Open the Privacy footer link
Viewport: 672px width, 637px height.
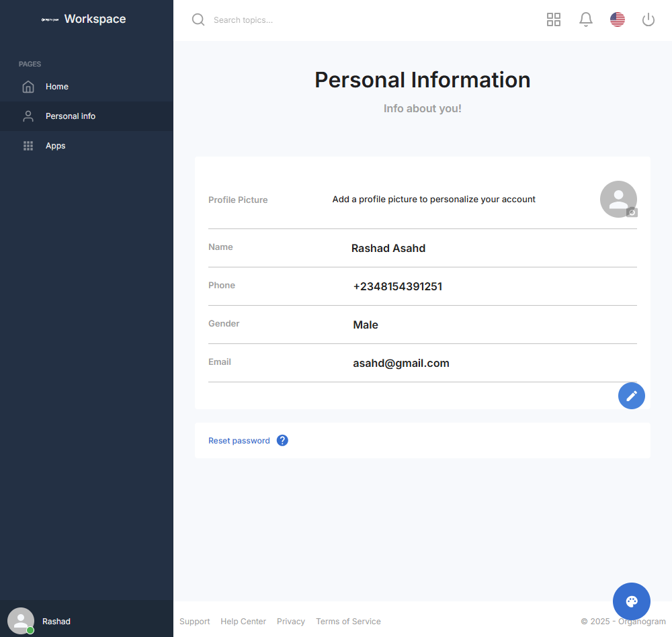tap(291, 622)
